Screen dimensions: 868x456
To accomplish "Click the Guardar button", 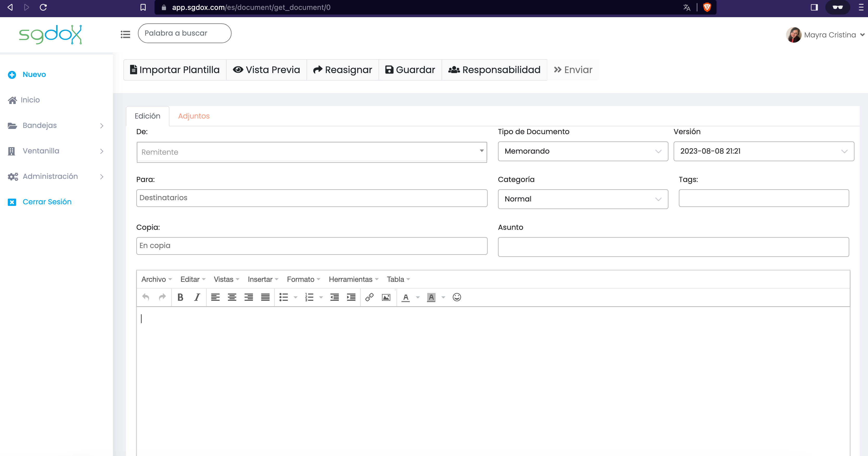I will pyautogui.click(x=410, y=70).
